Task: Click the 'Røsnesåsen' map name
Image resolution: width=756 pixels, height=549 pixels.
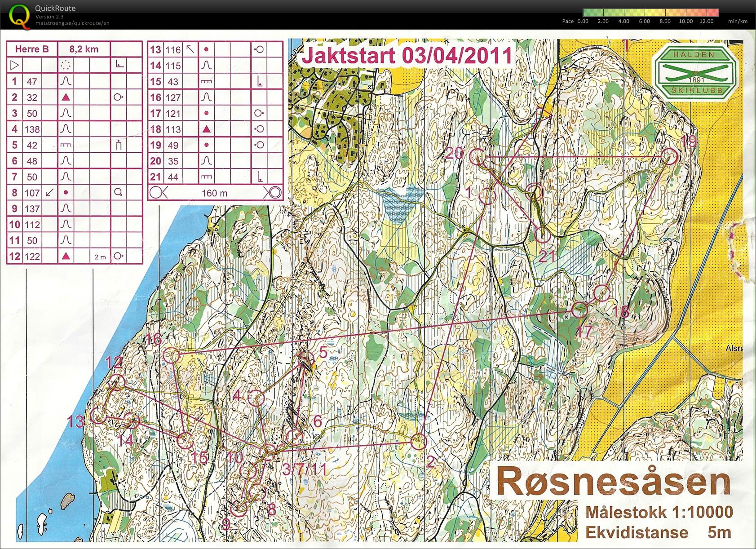Action: coord(614,481)
